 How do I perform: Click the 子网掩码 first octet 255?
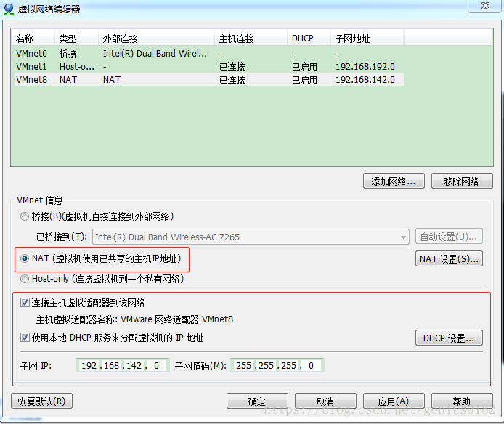tap(243, 365)
